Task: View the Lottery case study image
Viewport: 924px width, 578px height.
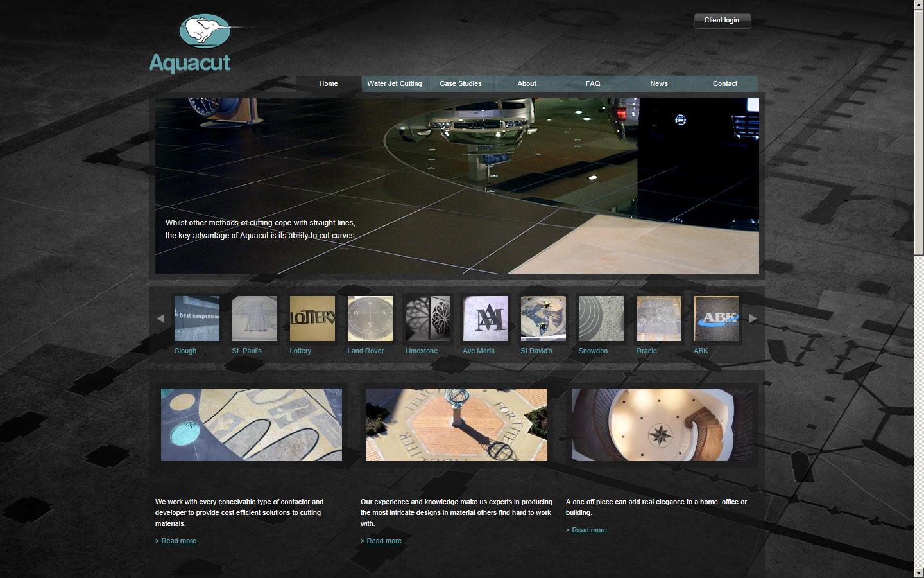Action: coord(312,319)
